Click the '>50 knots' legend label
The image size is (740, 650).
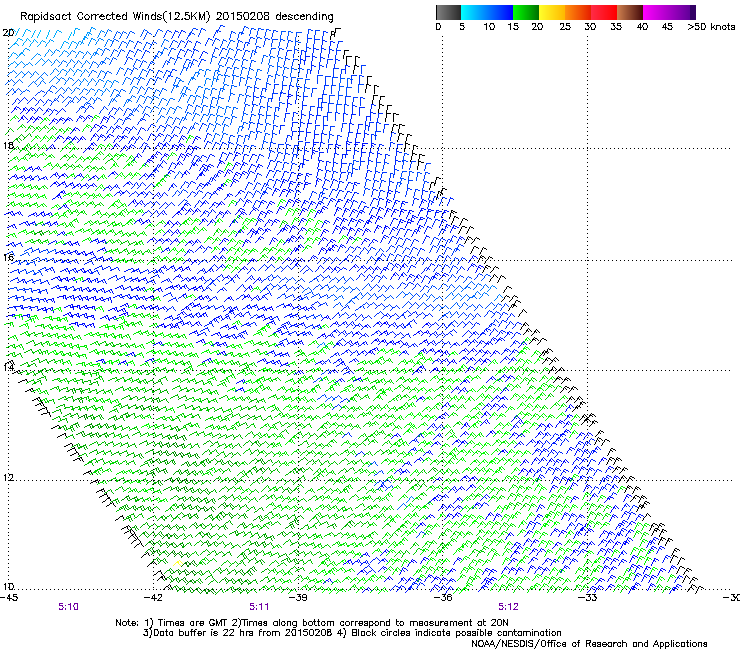[x=711, y=26]
